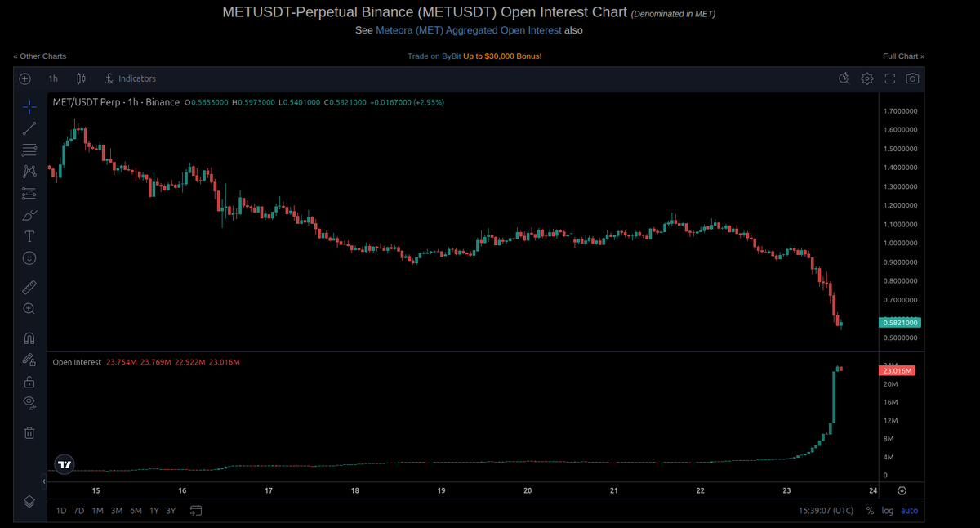Image resolution: width=980 pixels, height=528 pixels.
Task: Open the go to date calendar icon
Action: tap(196, 511)
